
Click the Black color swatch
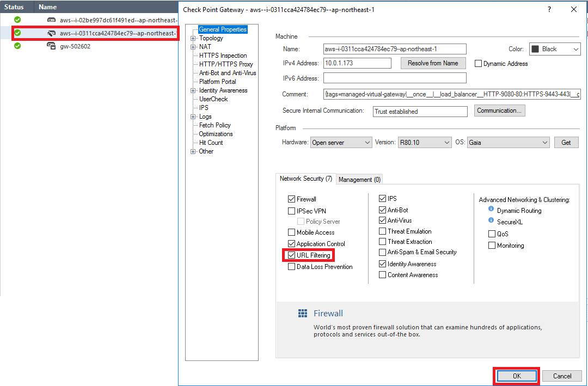coord(535,49)
